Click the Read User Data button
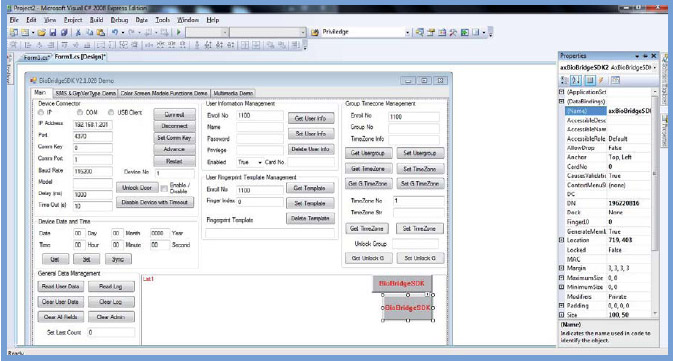 [61, 286]
